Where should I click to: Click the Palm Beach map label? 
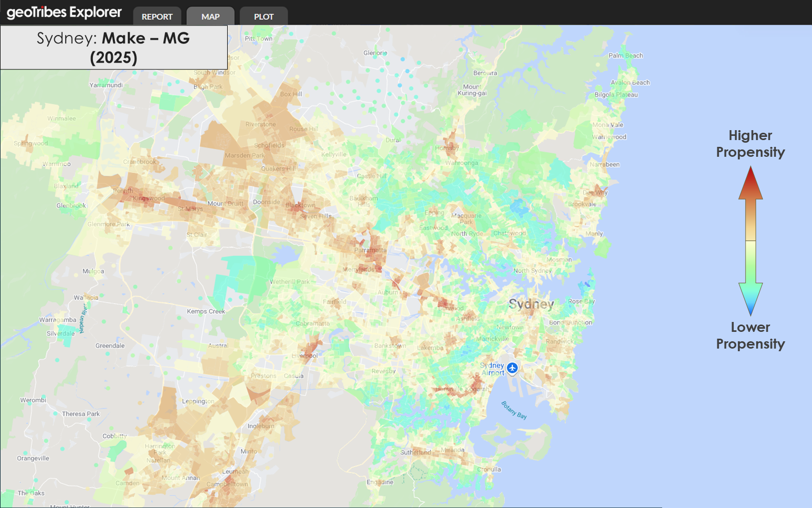pos(626,55)
